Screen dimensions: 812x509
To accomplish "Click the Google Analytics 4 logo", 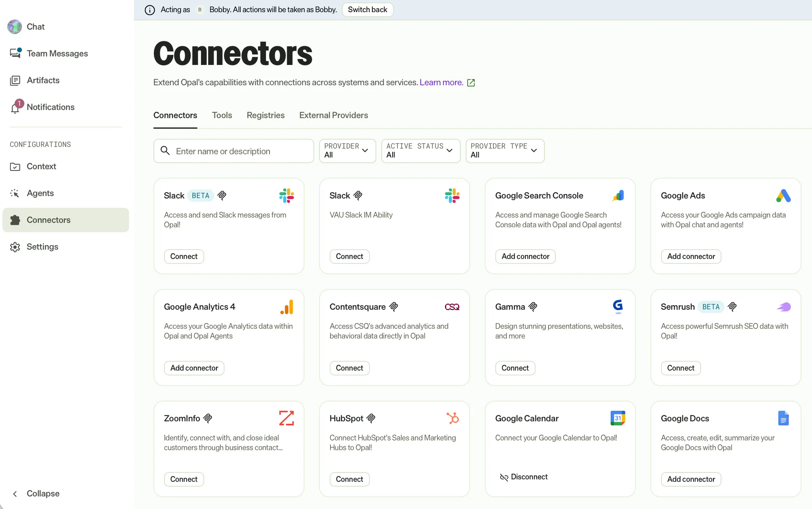I will tap(287, 307).
